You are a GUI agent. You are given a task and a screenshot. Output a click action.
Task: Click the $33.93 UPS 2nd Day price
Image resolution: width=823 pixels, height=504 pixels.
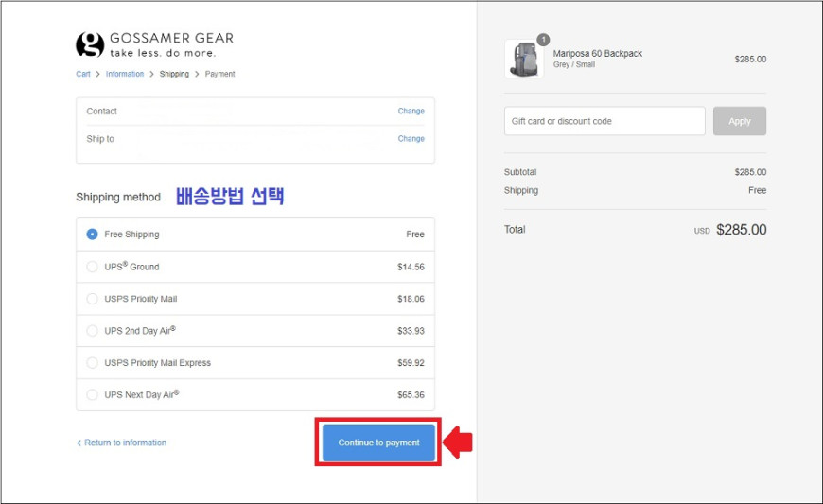point(411,331)
